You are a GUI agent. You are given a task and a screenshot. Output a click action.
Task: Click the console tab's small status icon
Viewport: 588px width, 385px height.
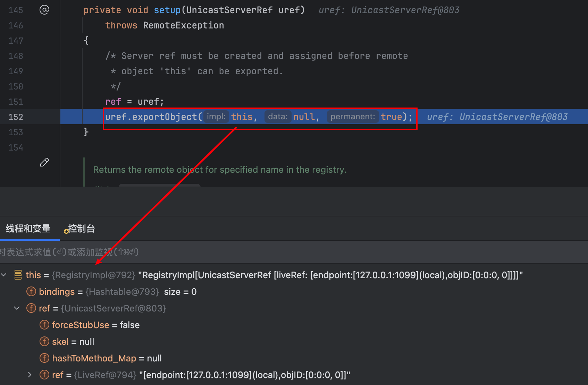[x=66, y=231]
